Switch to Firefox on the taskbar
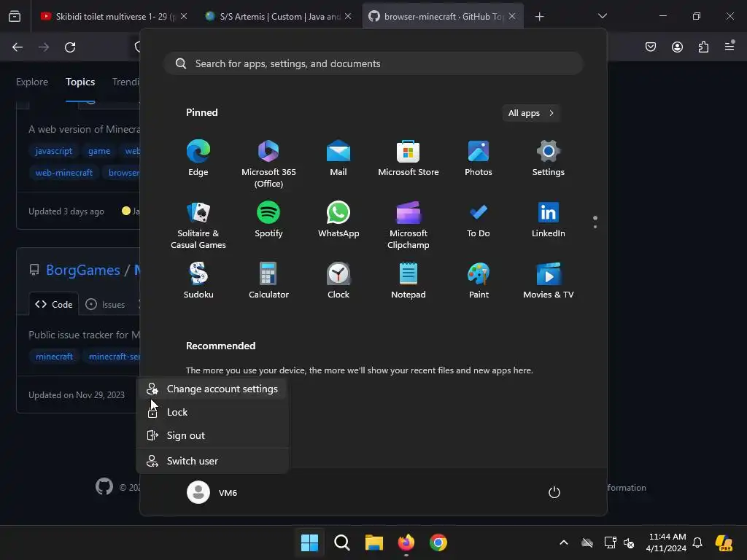The width and height of the screenshot is (747, 560). point(406,542)
